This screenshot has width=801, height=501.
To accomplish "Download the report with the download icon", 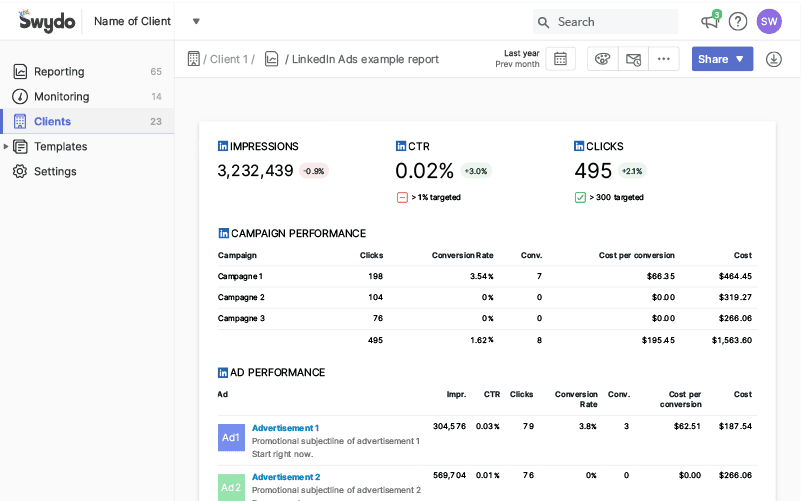I will [773, 59].
